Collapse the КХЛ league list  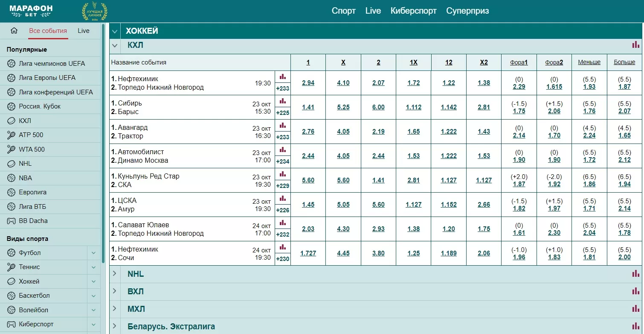point(114,45)
